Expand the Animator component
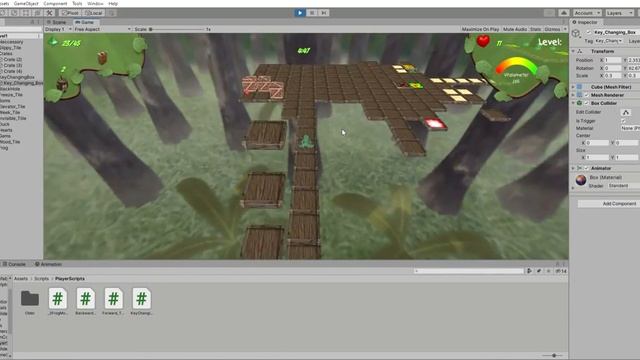640x360 pixels. point(573,168)
